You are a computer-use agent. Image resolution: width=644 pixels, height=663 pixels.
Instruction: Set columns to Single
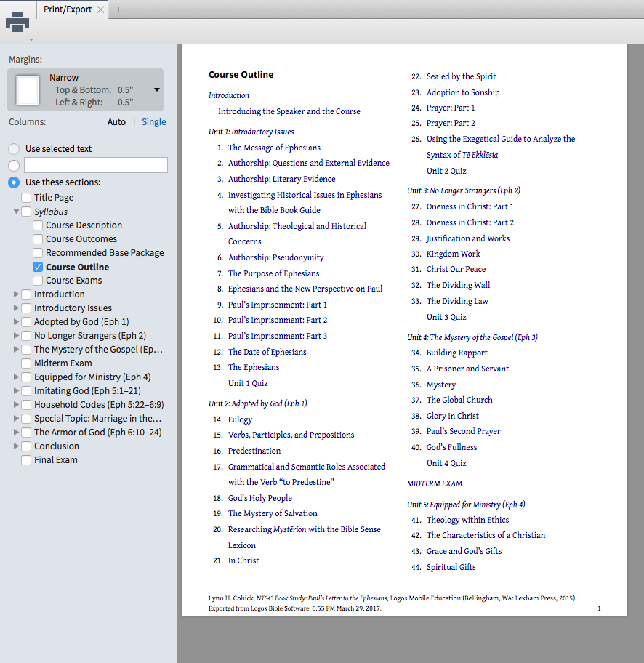(153, 122)
